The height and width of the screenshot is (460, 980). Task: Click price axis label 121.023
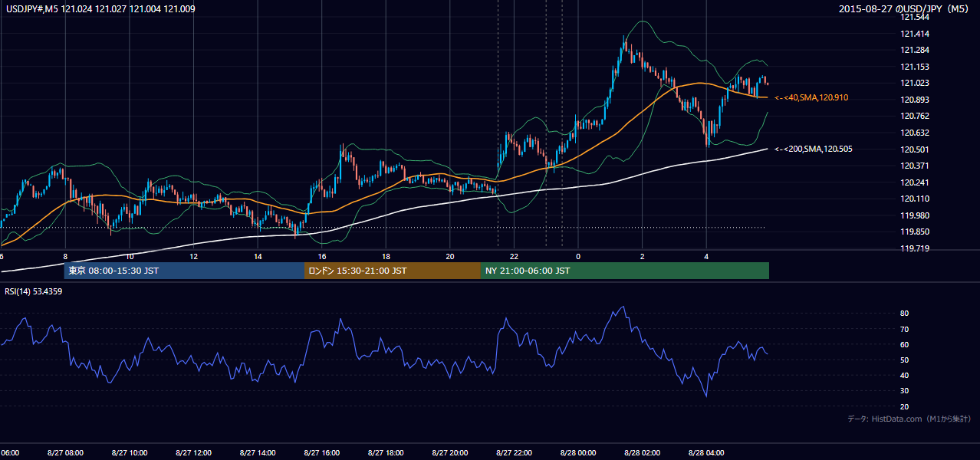[x=914, y=84]
